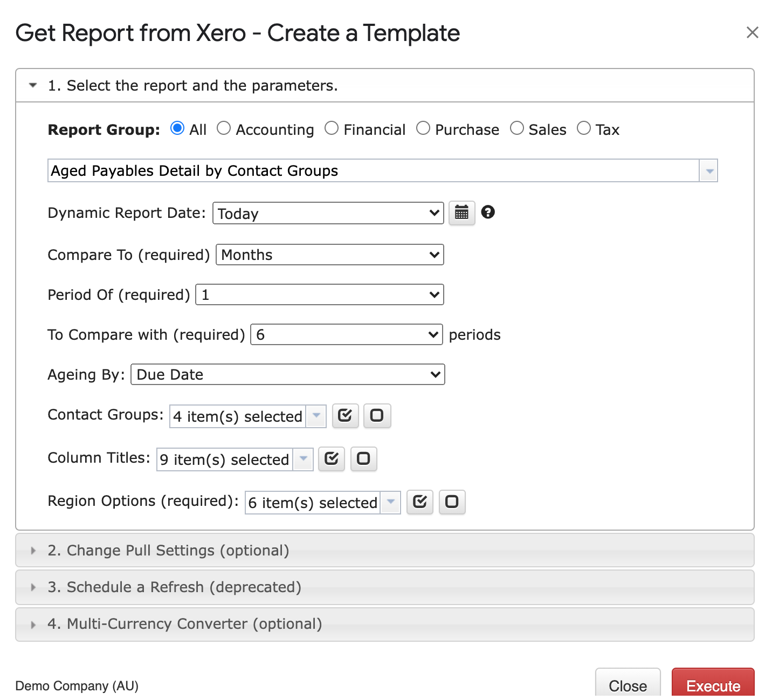Viewport: 772px width, 700px height.
Task: Deselect all Region Options square icon
Action: click(x=452, y=502)
